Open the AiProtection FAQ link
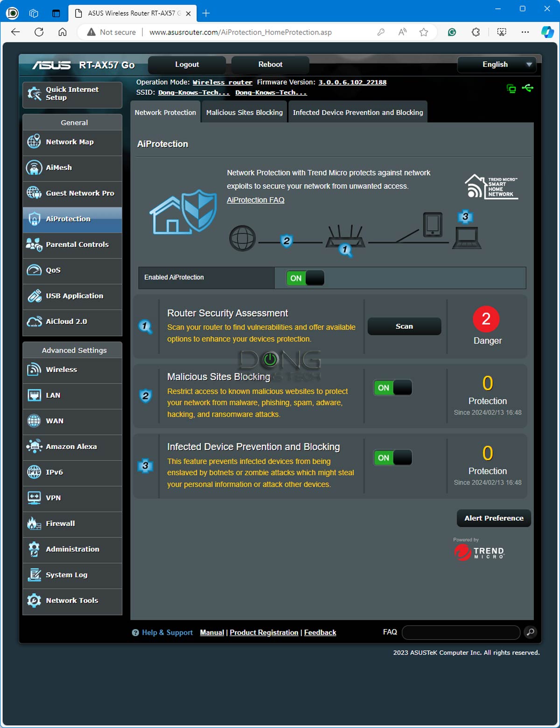560x728 pixels. [255, 200]
